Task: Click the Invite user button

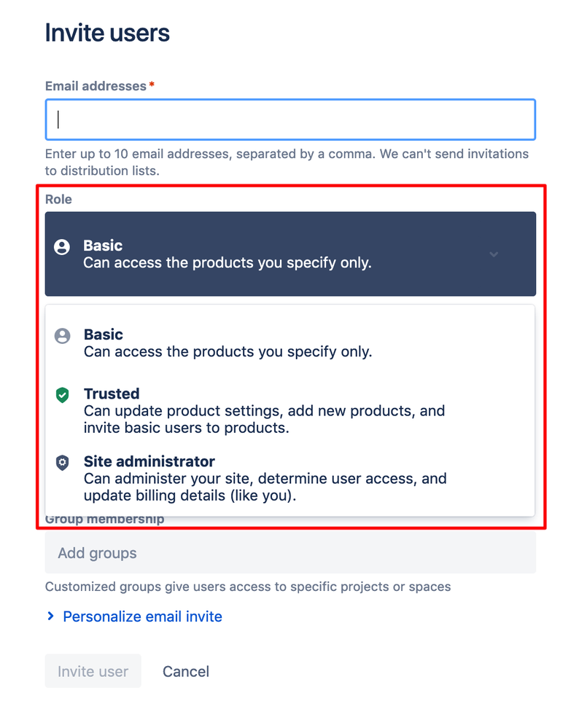Action: pyautogui.click(x=93, y=671)
